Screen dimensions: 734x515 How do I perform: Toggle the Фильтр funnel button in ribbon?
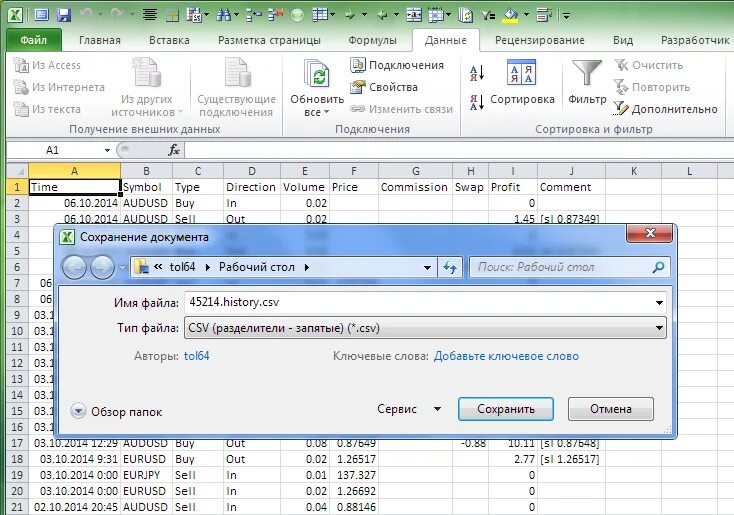point(587,82)
